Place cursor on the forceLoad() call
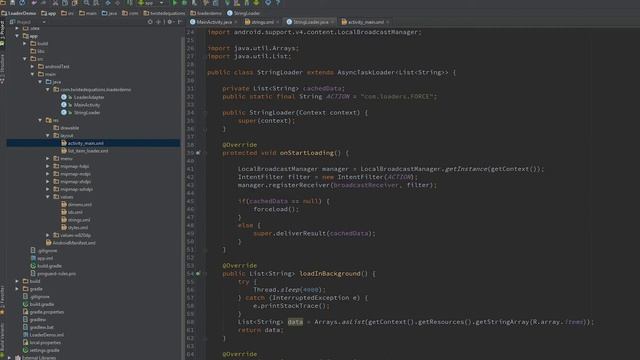The image size is (640, 360). click(276, 209)
